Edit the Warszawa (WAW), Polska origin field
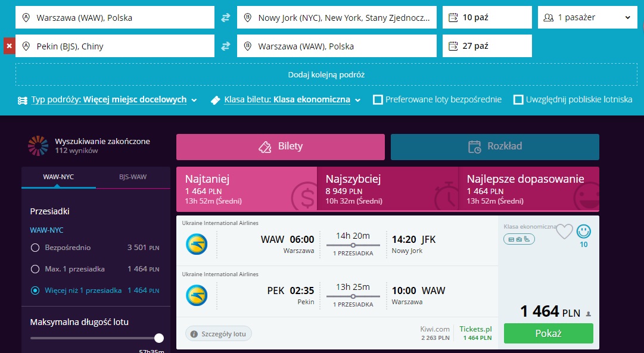The width and height of the screenshot is (644, 353). click(115, 18)
